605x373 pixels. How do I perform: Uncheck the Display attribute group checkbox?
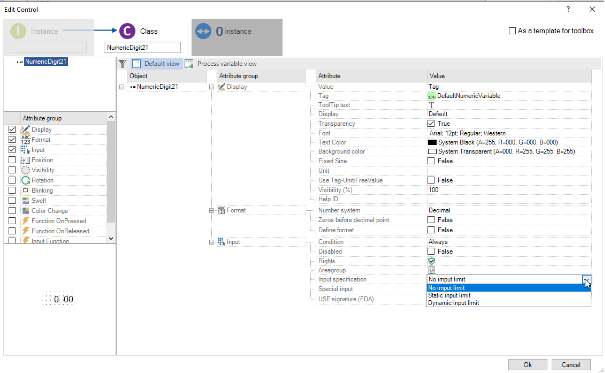12,130
